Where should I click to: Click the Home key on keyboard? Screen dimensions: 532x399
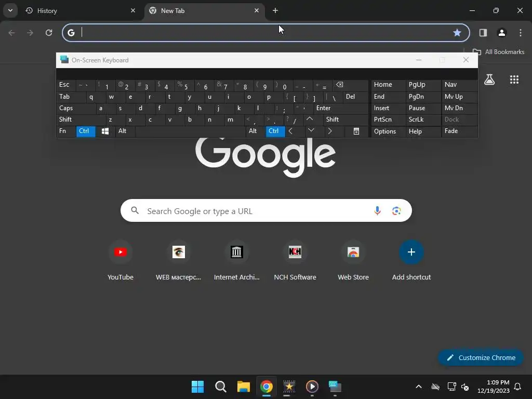click(388, 85)
